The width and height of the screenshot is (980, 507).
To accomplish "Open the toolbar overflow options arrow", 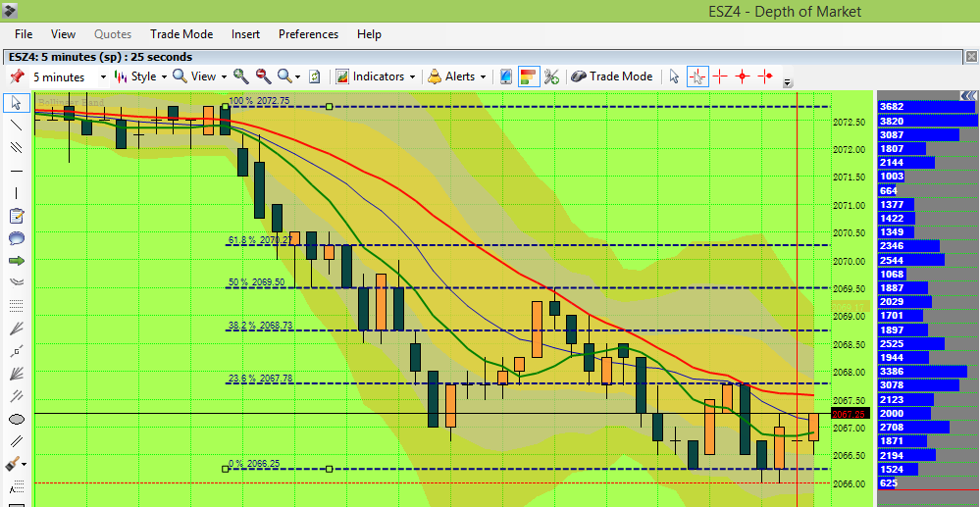I will tap(788, 82).
